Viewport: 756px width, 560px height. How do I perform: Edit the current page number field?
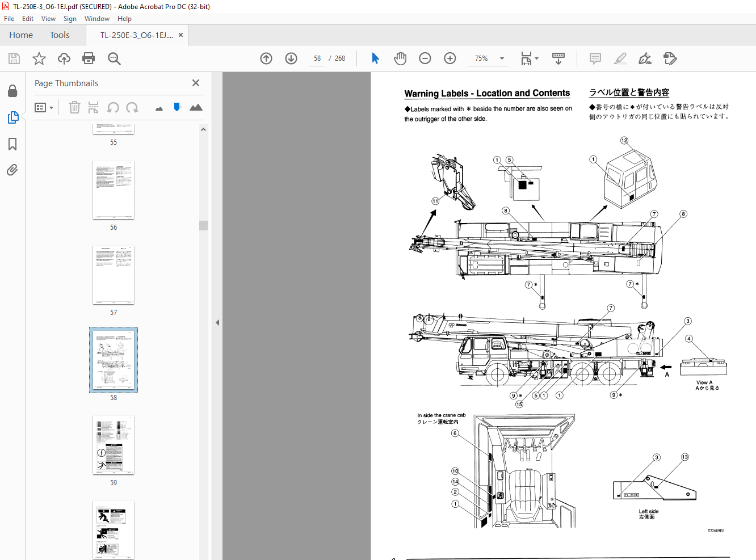pyautogui.click(x=317, y=58)
